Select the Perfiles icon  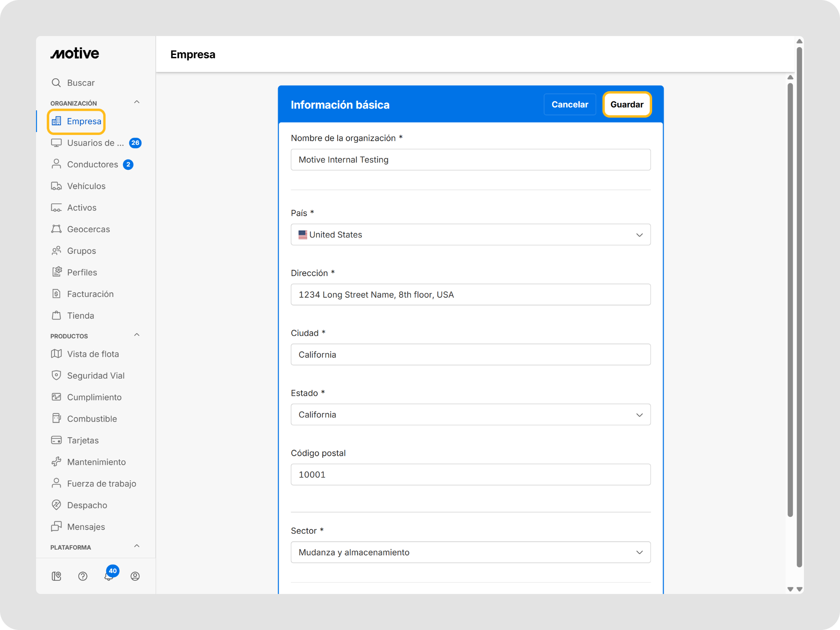coord(57,272)
